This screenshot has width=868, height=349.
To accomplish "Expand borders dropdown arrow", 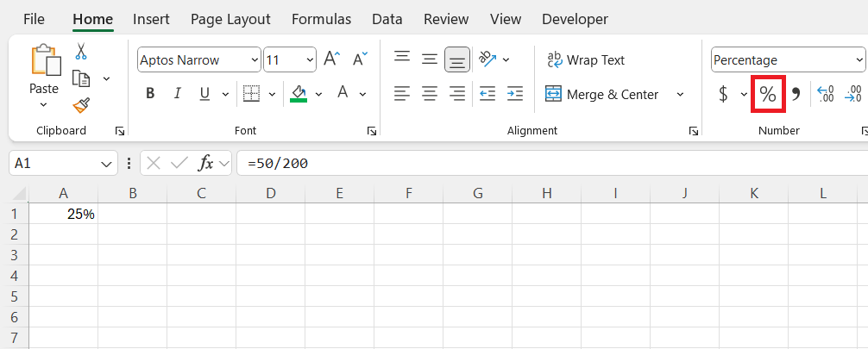I will (272, 94).
